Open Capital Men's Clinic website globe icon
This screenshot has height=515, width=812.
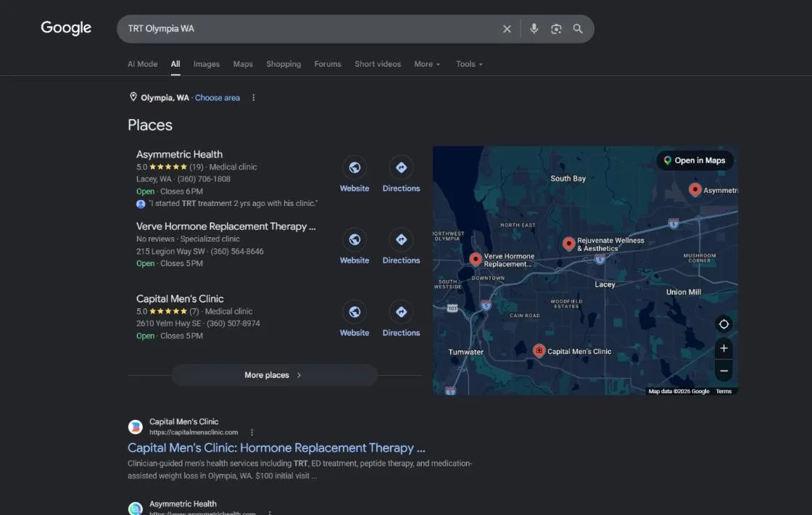click(x=355, y=312)
